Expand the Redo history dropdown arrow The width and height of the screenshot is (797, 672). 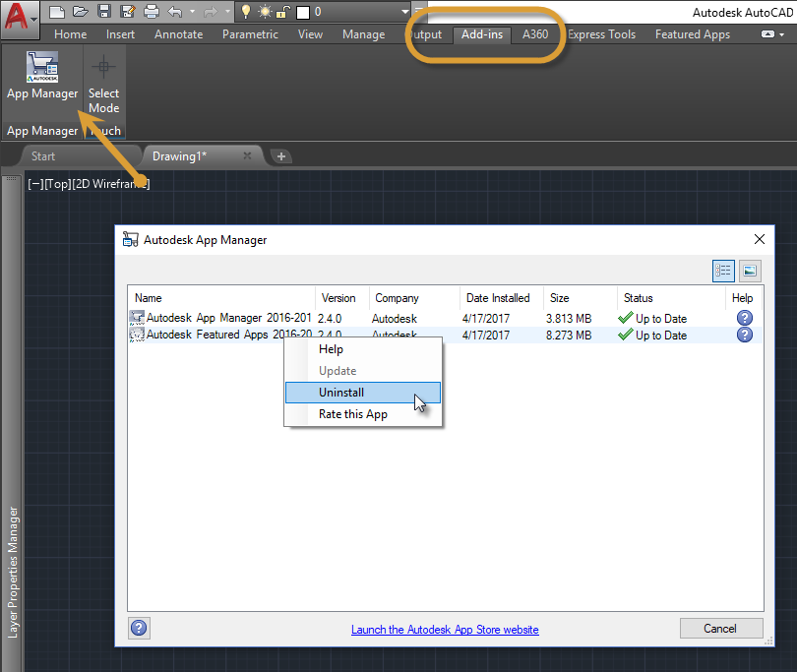point(227,11)
